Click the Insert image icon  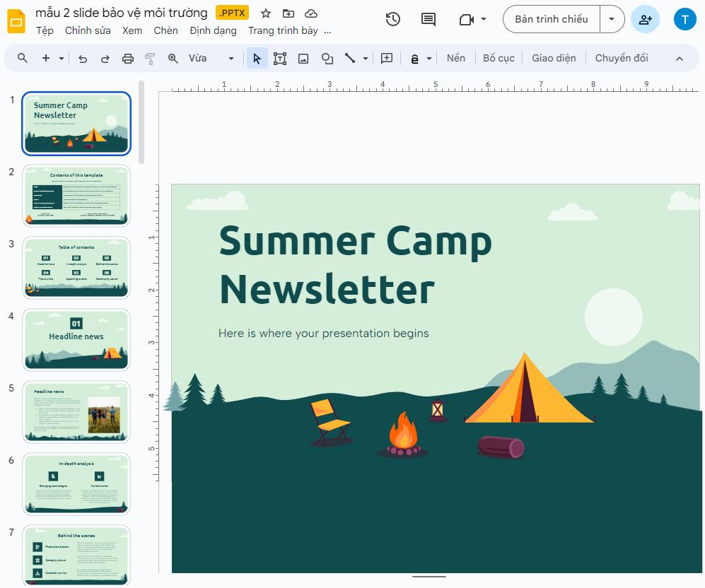[303, 58]
